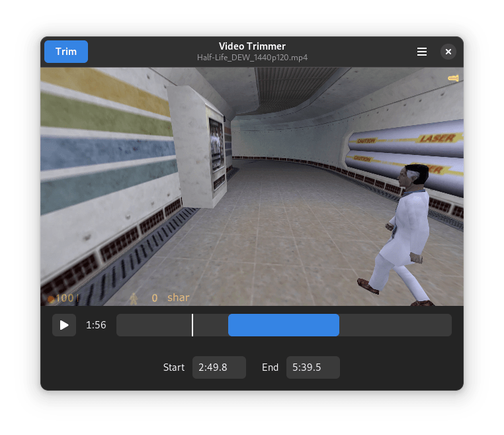This screenshot has width=504, height=435.
Task: Click the Video Trimmer title text
Action: click(x=252, y=46)
